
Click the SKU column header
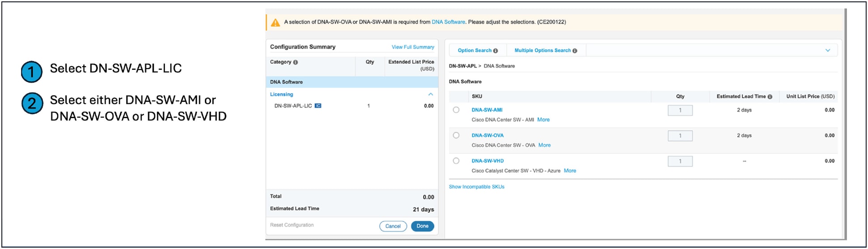pyautogui.click(x=477, y=96)
